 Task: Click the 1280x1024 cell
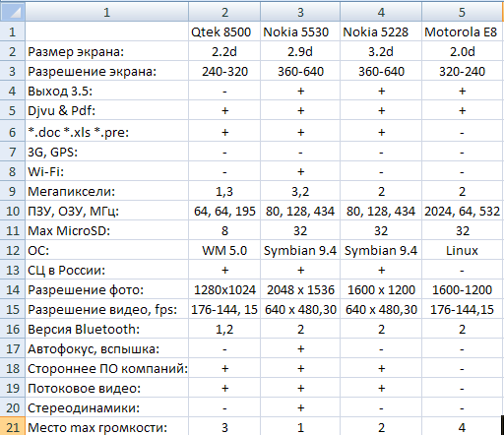click(224, 289)
